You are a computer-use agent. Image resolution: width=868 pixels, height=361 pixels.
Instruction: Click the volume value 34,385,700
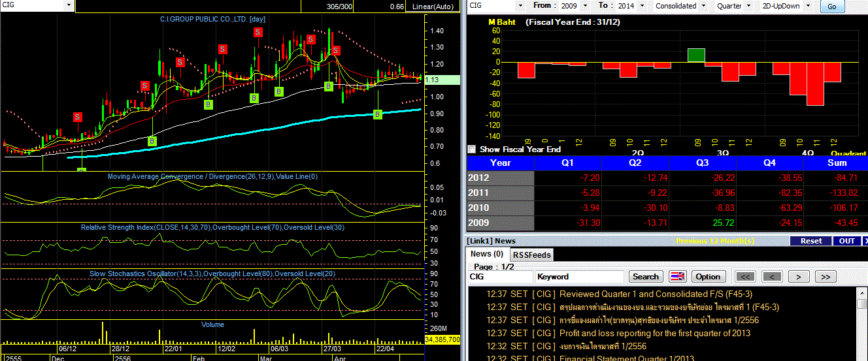tap(442, 340)
